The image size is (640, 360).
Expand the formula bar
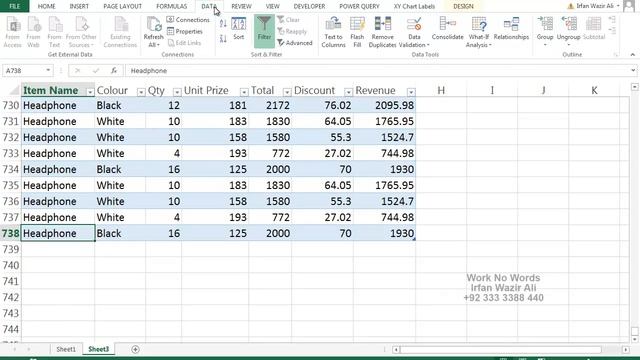pyautogui.click(x=633, y=71)
